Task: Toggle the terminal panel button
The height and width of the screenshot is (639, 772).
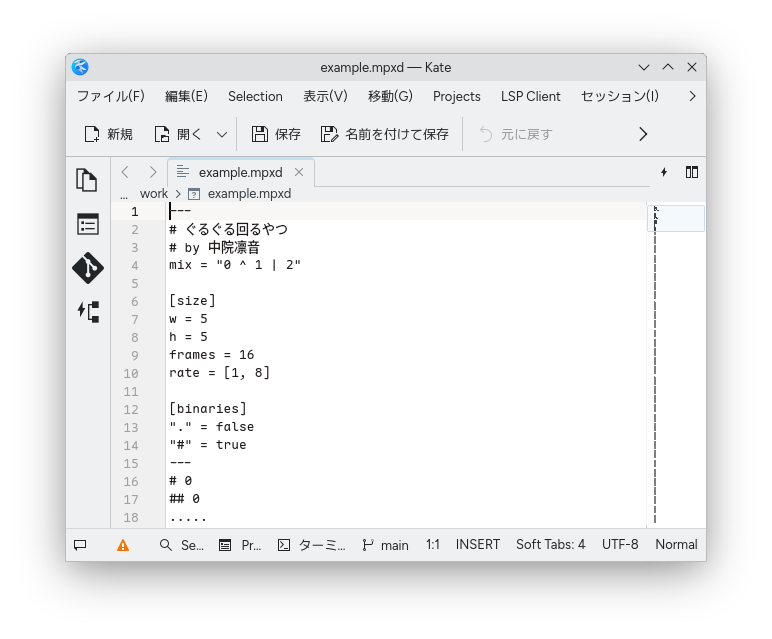Action: pos(310,545)
